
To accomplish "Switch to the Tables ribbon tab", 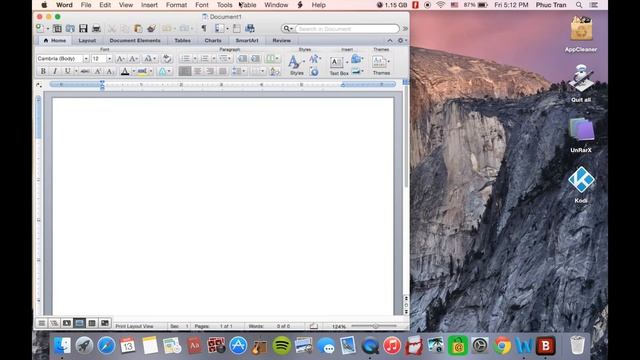I will coord(182,40).
